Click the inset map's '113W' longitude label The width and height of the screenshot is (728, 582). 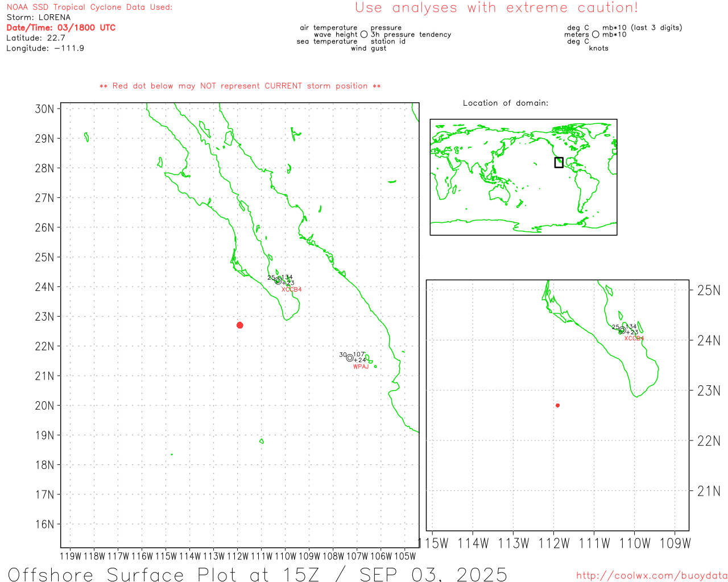513,543
